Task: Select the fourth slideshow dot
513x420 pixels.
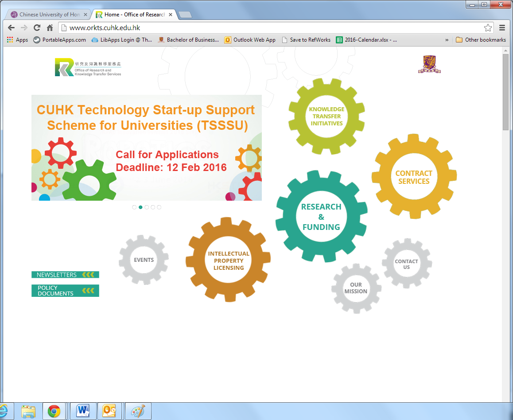Action: (153, 207)
